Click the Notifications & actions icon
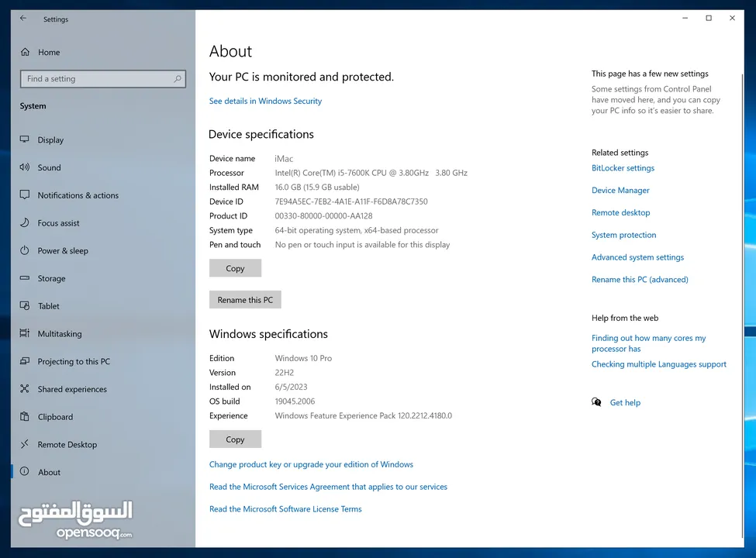Screen dimensions: 756x558 pos(25,195)
